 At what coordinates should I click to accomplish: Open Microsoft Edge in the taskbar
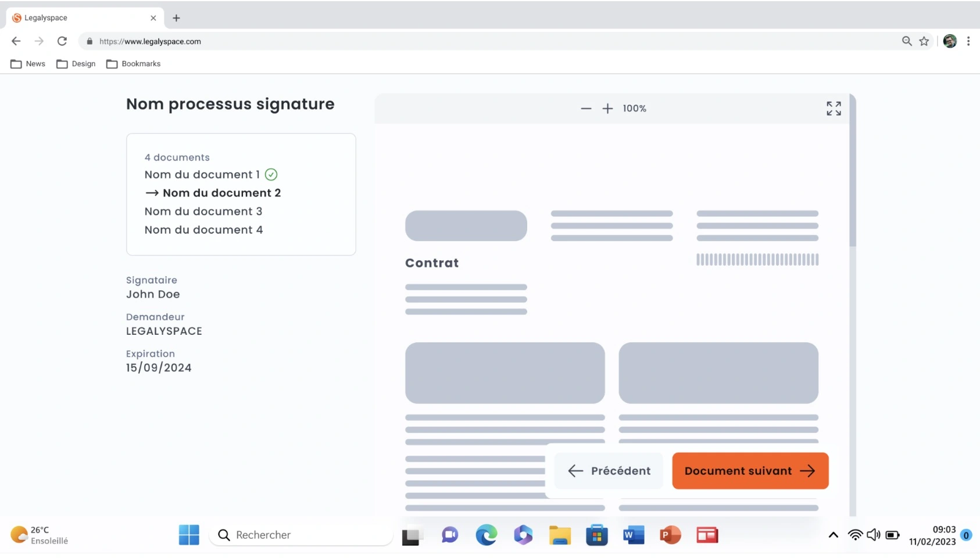487,535
